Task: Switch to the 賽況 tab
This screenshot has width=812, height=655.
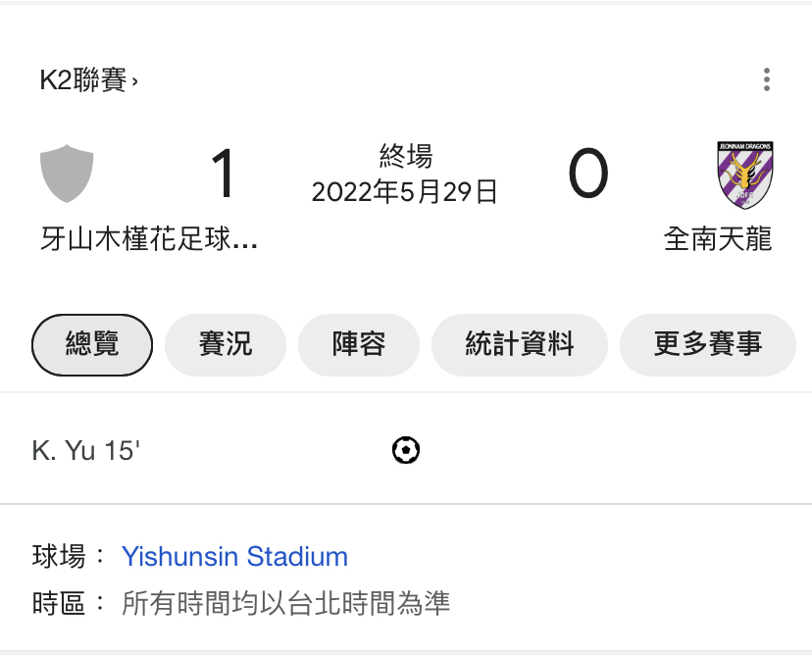Action: point(226,345)
